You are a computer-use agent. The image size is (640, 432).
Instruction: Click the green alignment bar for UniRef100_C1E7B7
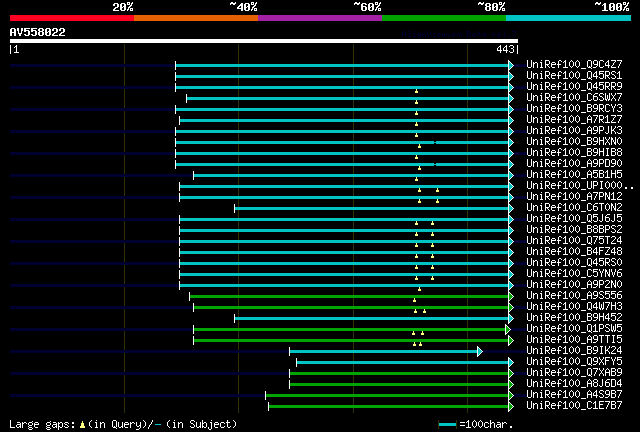[x=389, y=407]
